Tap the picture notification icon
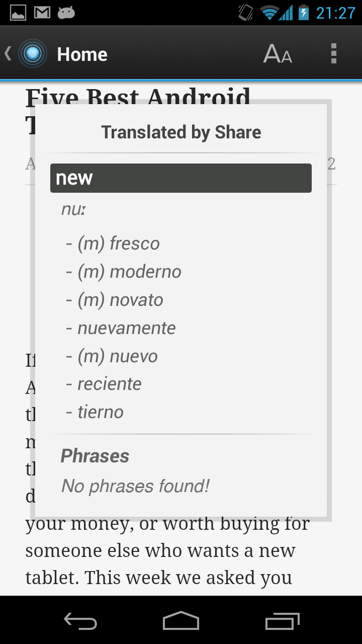 (x=18, y=12)
